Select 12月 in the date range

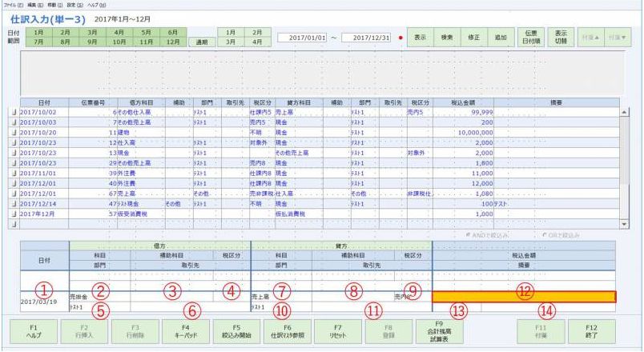tap(173, 42)
